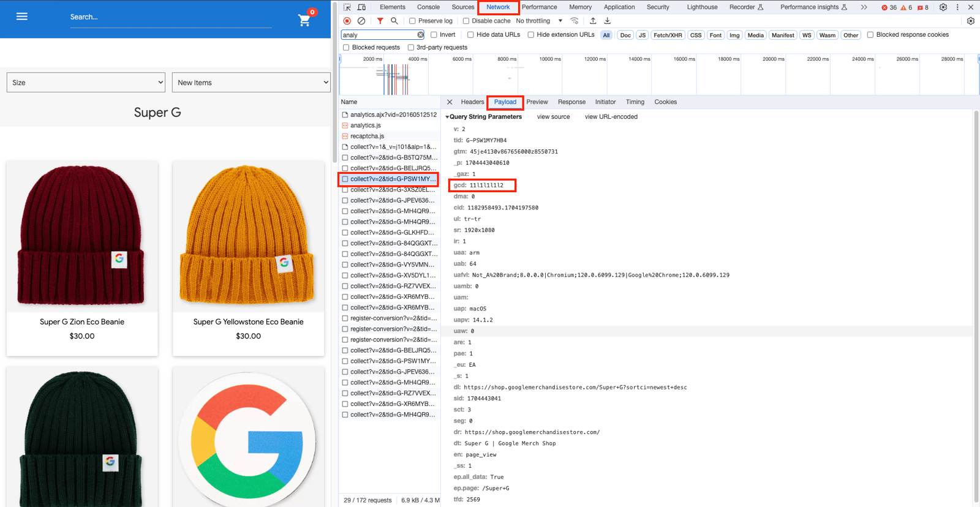Toggle the Invert filter checkbox

pos(434,35)
